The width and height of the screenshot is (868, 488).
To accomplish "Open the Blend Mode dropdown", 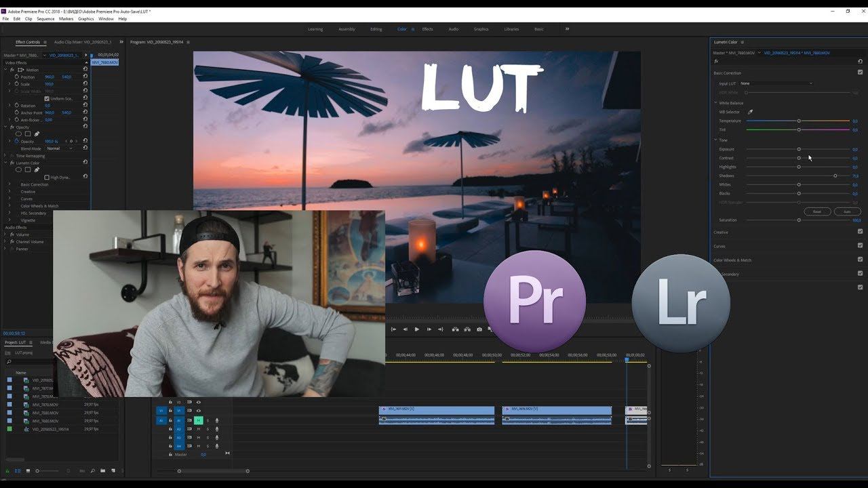I will pos(60,148).
